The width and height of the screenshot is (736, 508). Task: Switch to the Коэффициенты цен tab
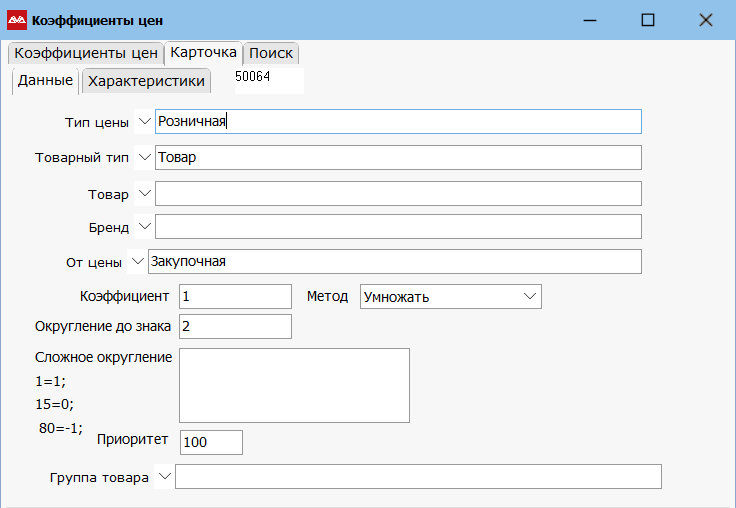(x=86, y=53)
